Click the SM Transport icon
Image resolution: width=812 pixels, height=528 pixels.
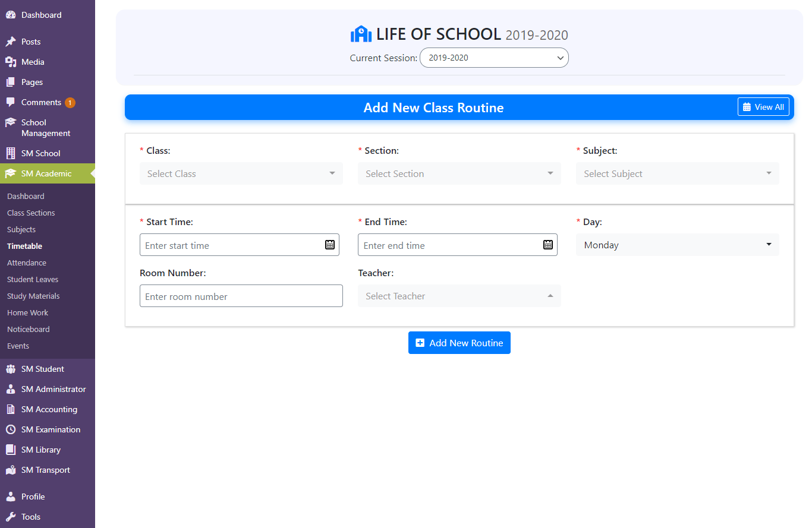click(10, 470)
